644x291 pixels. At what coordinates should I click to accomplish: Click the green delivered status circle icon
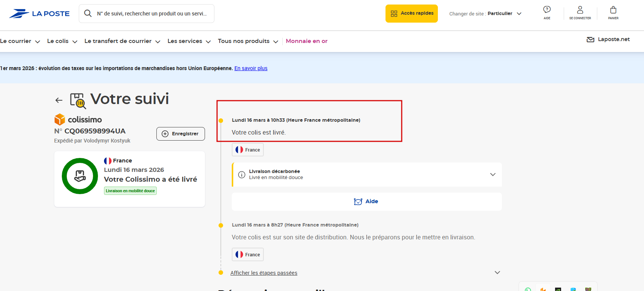click(x=80, y=176)
